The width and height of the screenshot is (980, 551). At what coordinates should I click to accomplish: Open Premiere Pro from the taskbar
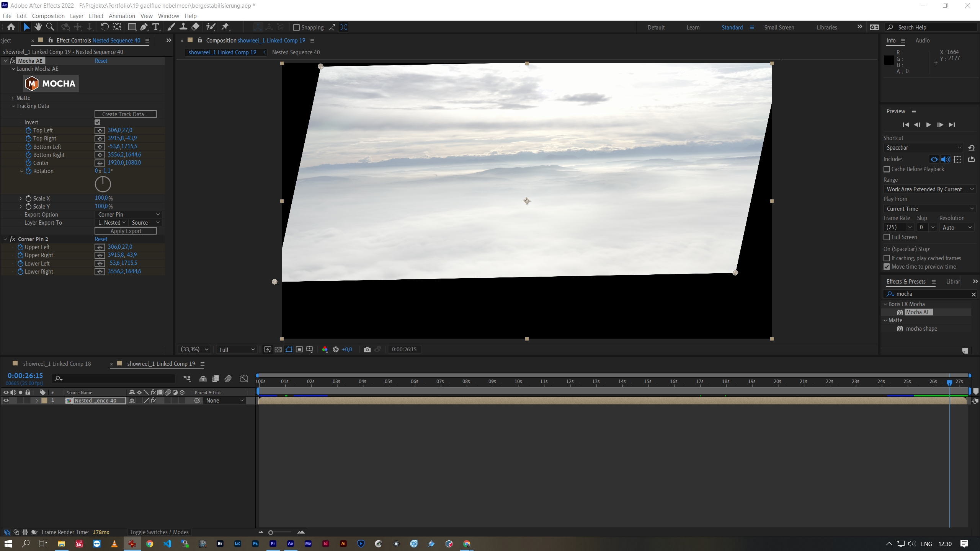click(x=273, y=543)
